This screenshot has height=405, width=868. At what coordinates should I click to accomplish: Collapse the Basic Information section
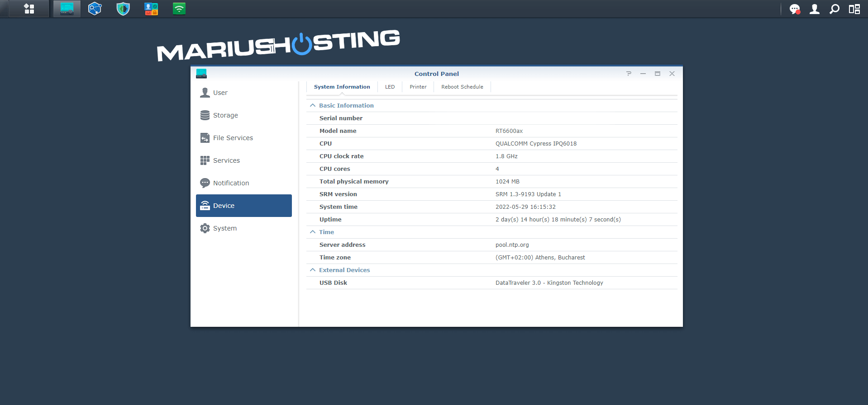pos(313,105)
